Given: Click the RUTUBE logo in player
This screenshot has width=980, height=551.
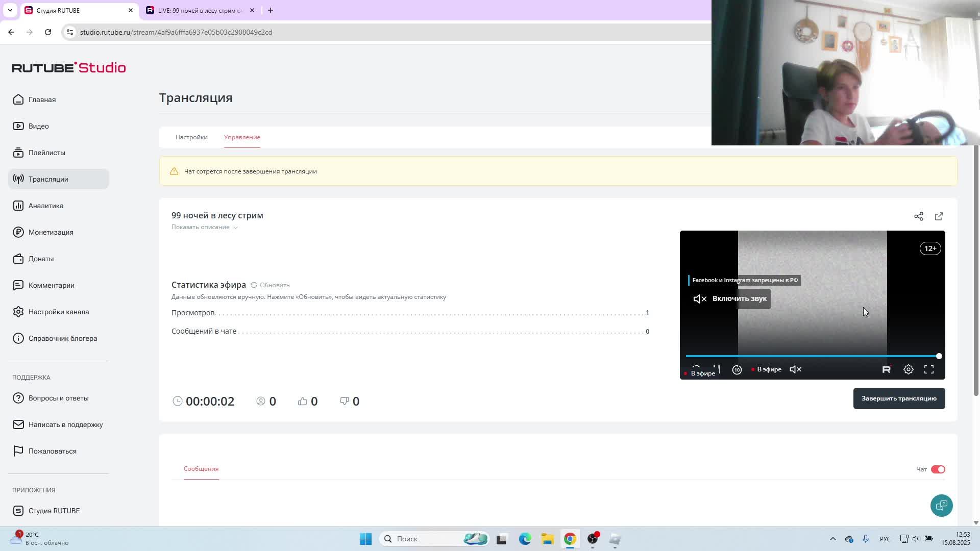Looking at the screenshot, I should (x=886, y=369).
